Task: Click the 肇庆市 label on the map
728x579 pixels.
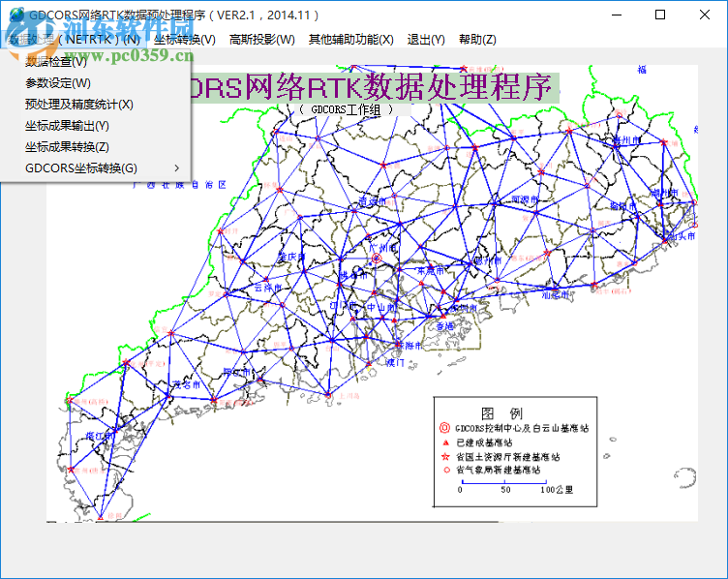Action: click(291, 257)
